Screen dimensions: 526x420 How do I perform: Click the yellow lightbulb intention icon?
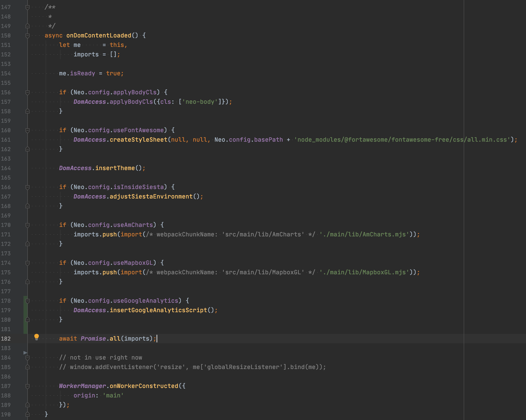37,337
